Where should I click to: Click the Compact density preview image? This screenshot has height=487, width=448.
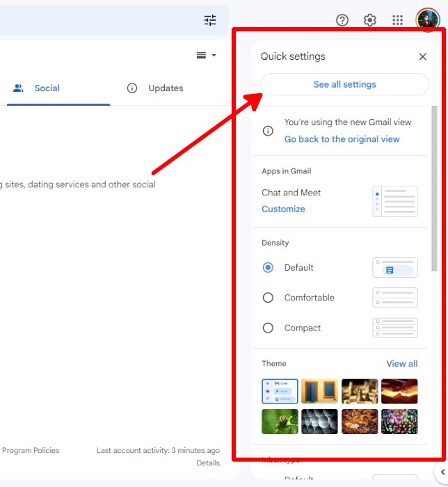[395, 328]
